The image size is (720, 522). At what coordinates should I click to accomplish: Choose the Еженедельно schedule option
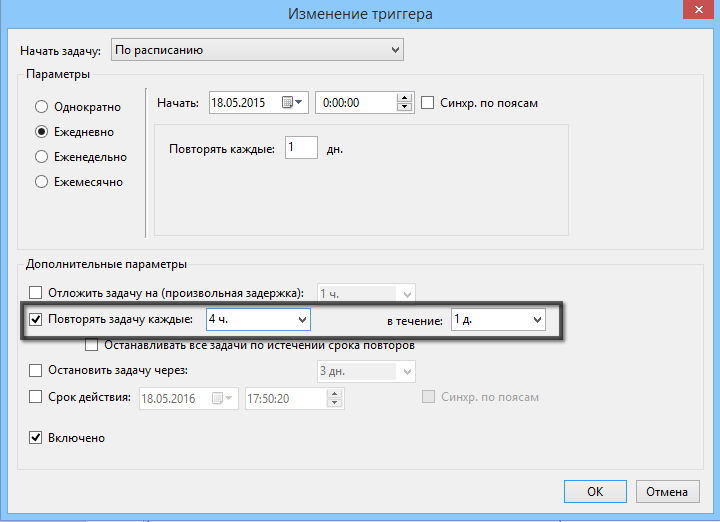tap(41, 157)
